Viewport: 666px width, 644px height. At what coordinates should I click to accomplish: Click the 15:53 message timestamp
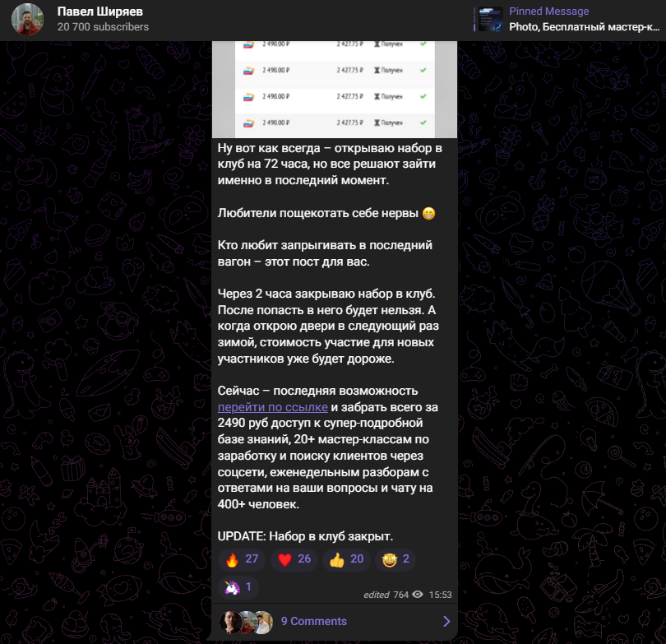tap(440, 595)
